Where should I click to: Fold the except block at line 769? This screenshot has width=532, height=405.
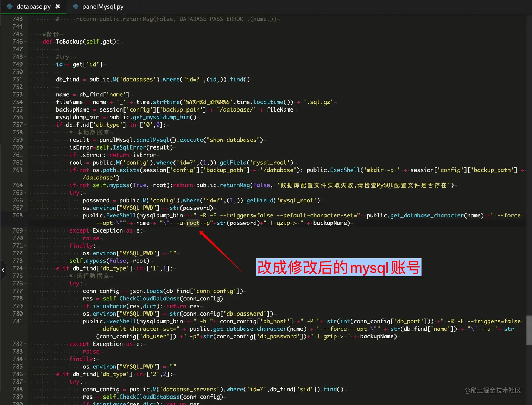pyautogui.click(x=25, y=231)
